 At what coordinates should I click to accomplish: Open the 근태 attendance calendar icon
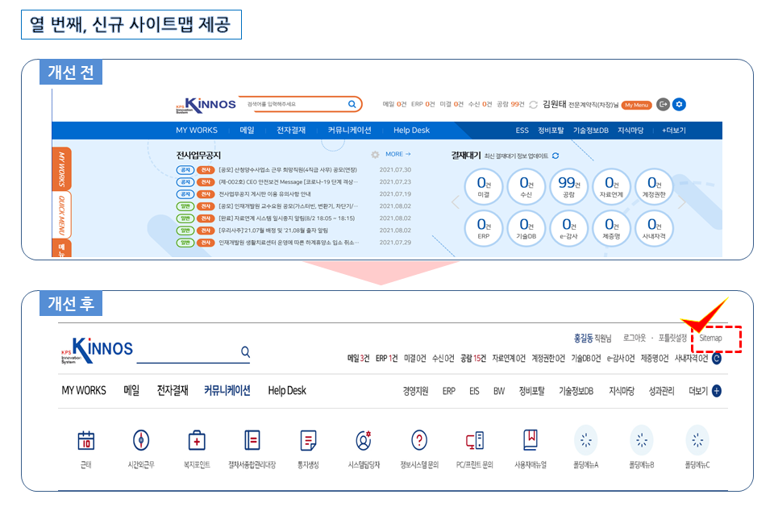[86, 440]
